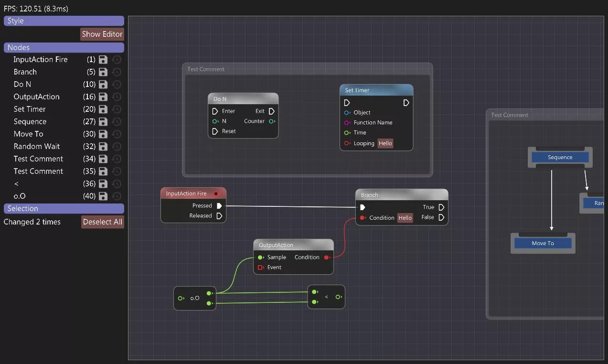Click the Object input pin on Set Timer
608x364 pixels.
(347, 112)
